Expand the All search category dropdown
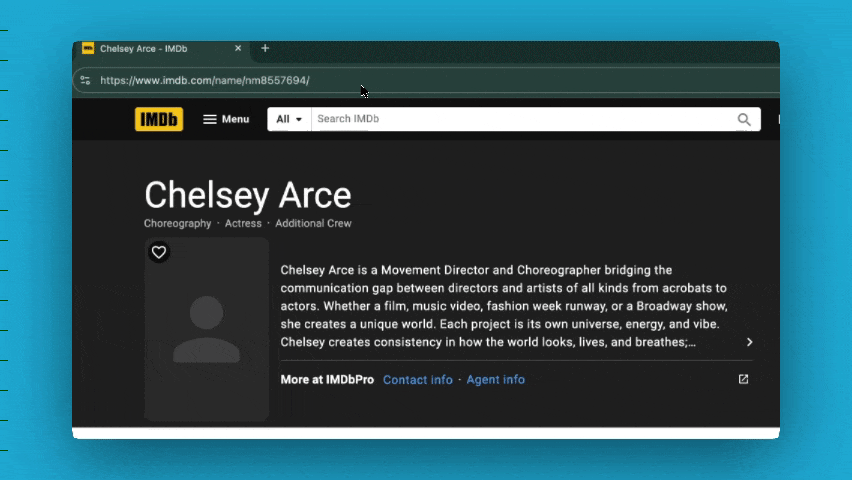The height and width of the screenshot is (480, 852). tap(289, 119)
